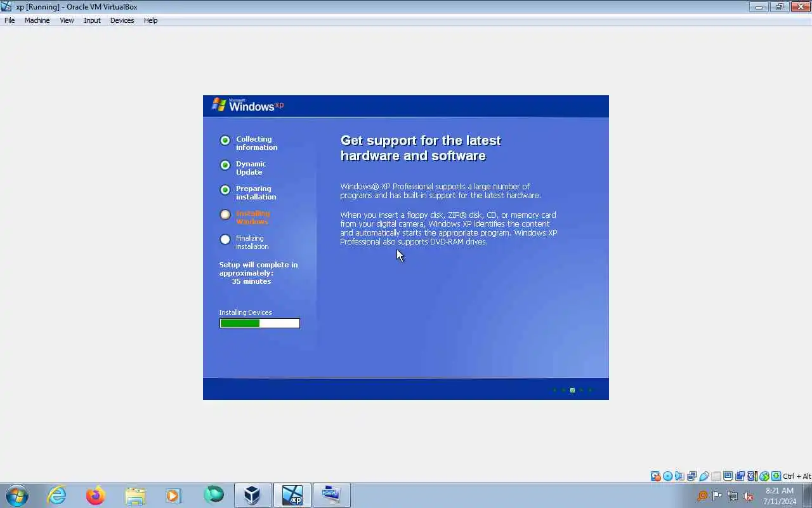The image size is (812, 508).
Task: Click the network adapters status icon
Action: click(692, 476)
